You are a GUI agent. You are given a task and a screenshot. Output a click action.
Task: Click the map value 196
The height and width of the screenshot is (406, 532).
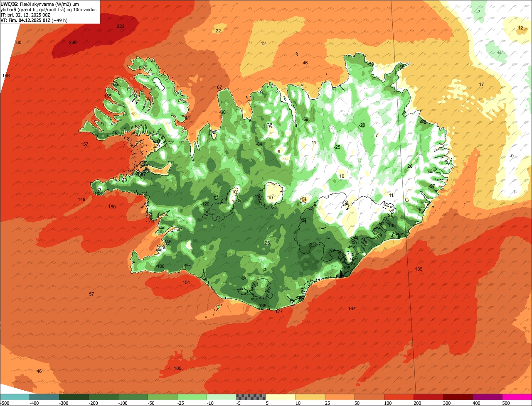pos(6,76)
